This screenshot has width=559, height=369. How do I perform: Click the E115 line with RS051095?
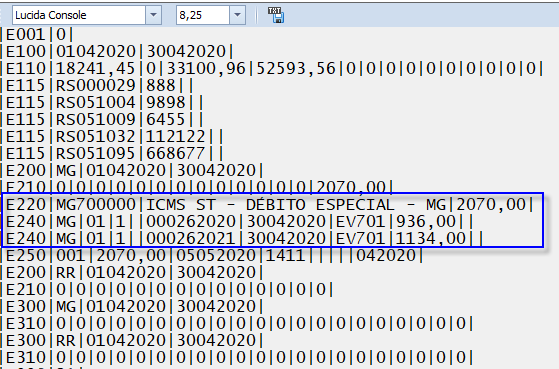[112, 153]
